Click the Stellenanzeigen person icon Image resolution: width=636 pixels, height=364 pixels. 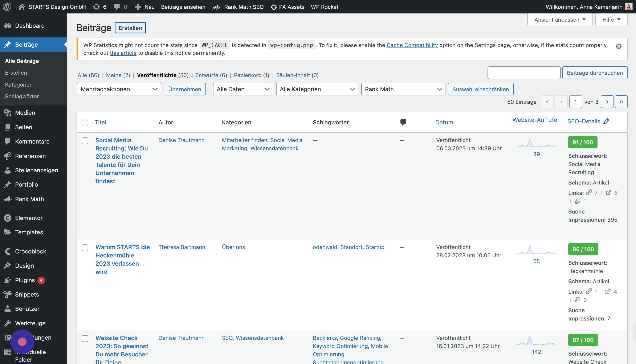tap(8, 170)
